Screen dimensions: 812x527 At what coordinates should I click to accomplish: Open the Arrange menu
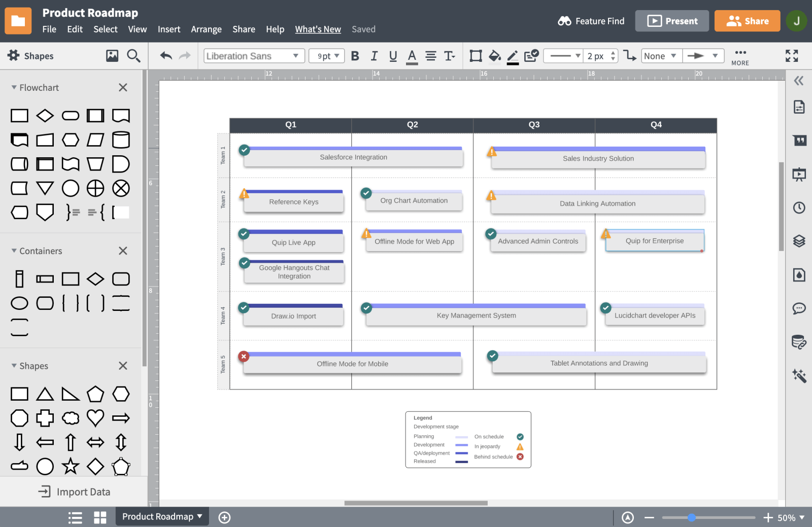tap(206, 29)
